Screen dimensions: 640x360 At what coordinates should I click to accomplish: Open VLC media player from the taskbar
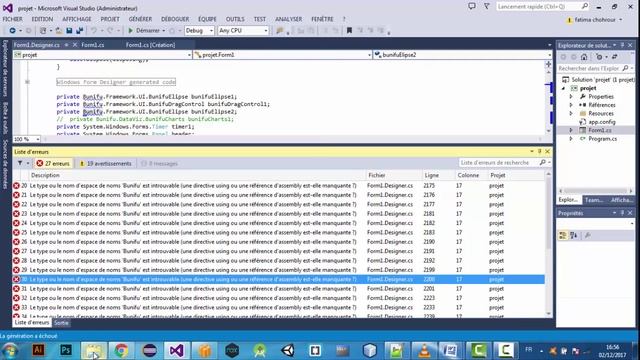pyautogui.click(x=424, y=350)
